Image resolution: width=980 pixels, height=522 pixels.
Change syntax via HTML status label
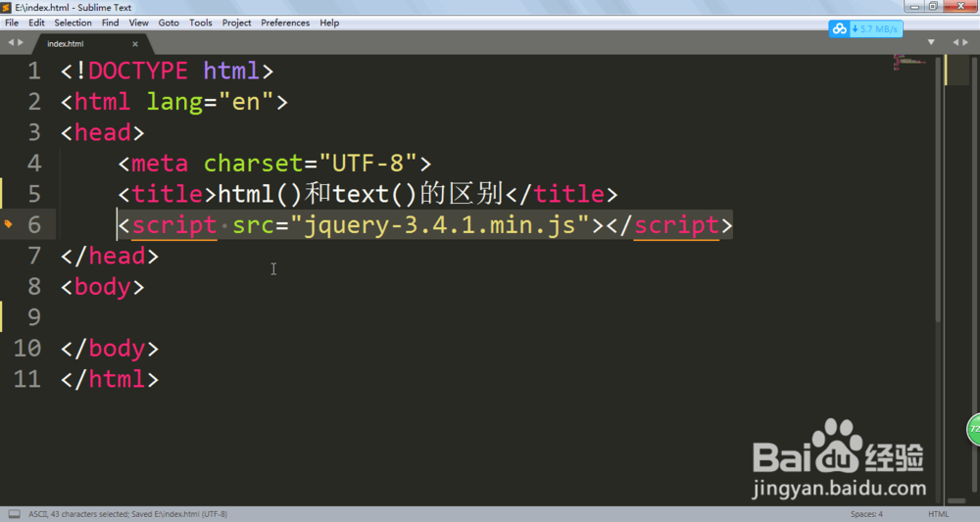click(x=938, y=514)
